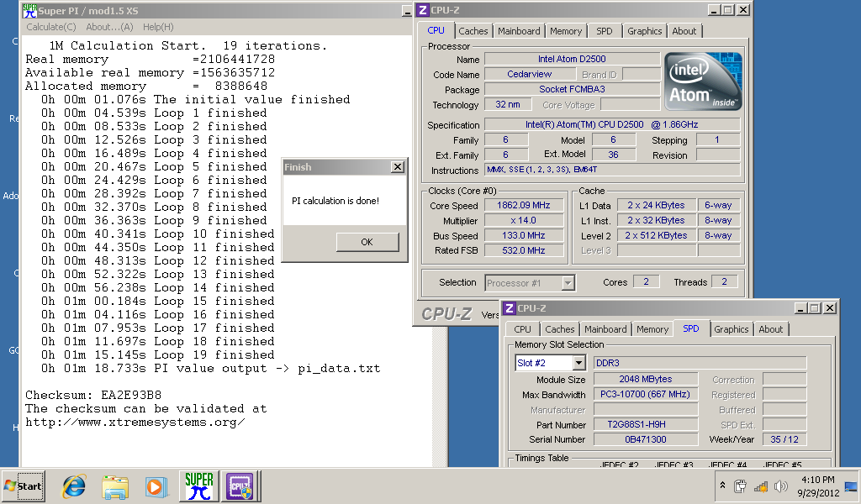This screenshot has width=861, height=504.
Task: Confirm the Finish dialog with OK
Action: click(367, 242)
